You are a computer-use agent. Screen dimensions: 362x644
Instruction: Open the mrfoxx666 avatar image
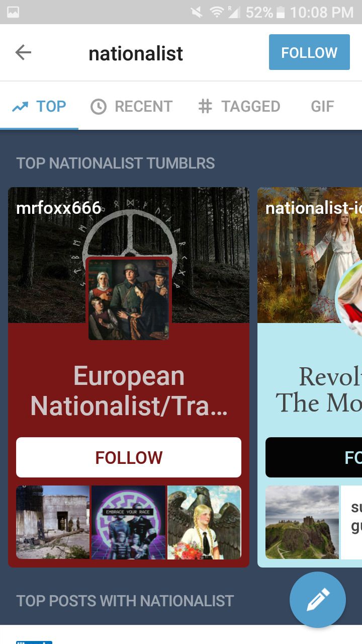pyautogui.click(x=129, y=298)
